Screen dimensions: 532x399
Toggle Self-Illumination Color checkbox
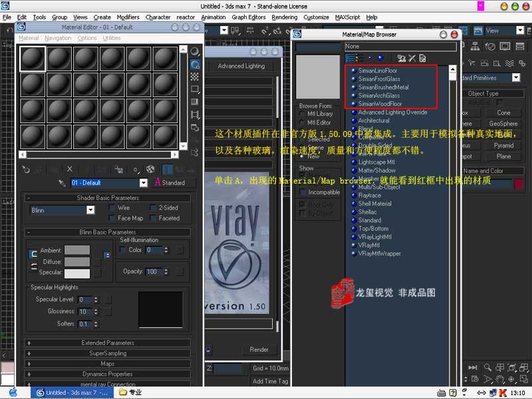point(123,250)
